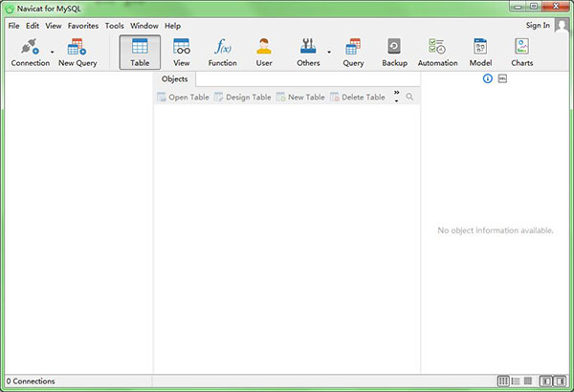Click the Delete Table button
Viewport: 574px width, 392px height.
click(x=358, y=97)
